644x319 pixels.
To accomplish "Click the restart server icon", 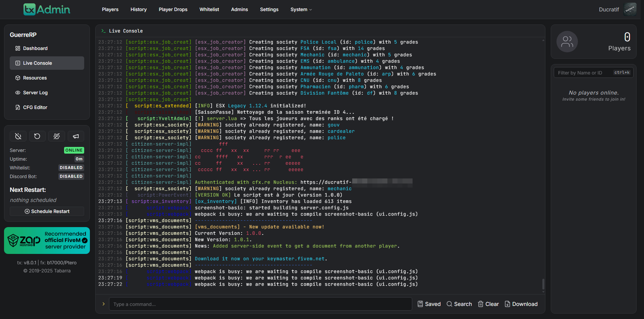I will point(37,136).
